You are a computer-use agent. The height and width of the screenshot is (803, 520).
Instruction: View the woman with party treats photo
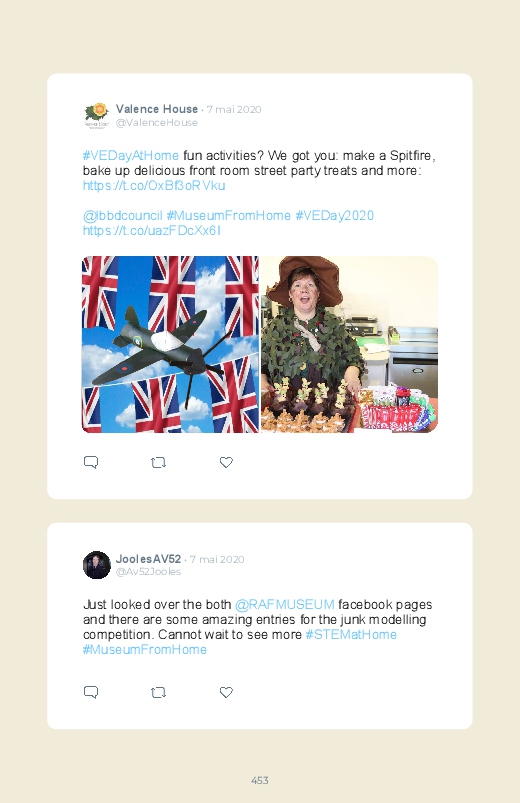[349, 344]
